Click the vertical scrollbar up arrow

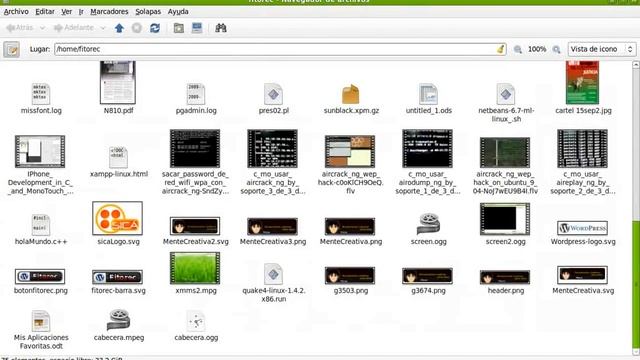[636, 65]
